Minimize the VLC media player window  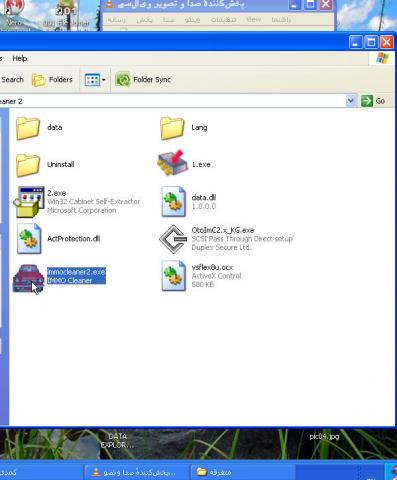294,5
